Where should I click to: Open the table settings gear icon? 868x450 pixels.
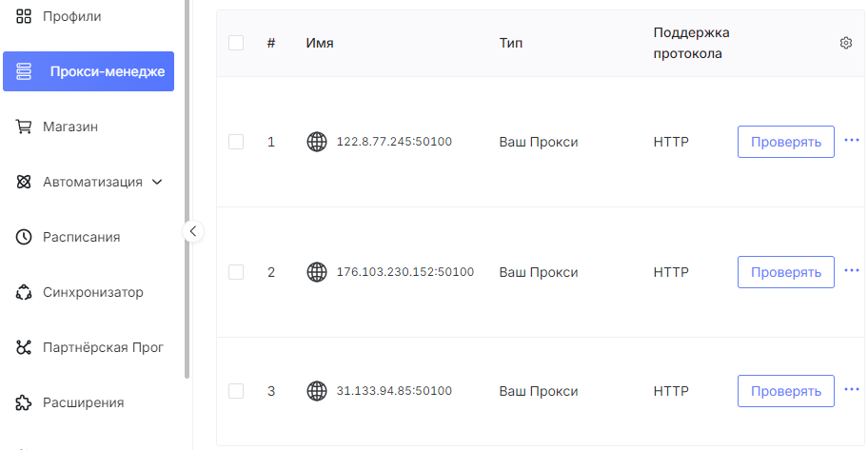tap(846, 43)
